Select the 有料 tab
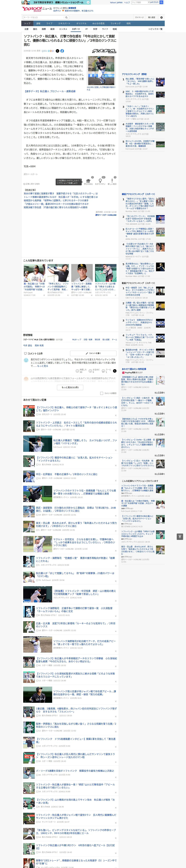The image size is (186, 868). click(x=128, y=24)
